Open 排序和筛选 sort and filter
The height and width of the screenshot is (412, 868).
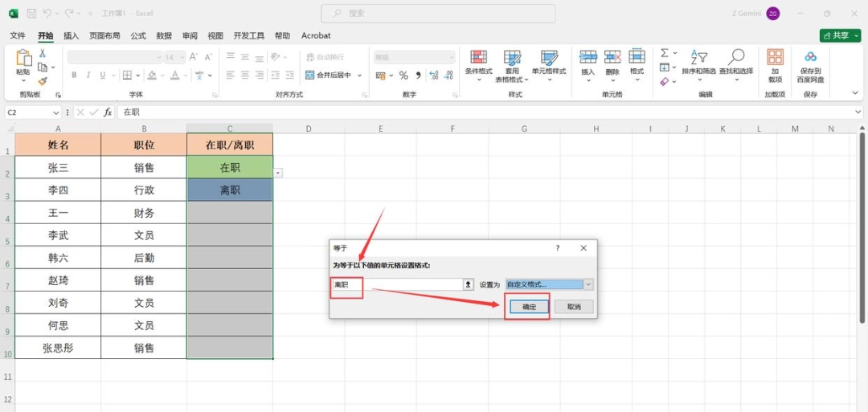pyautogui.click(x=699, y=65)
